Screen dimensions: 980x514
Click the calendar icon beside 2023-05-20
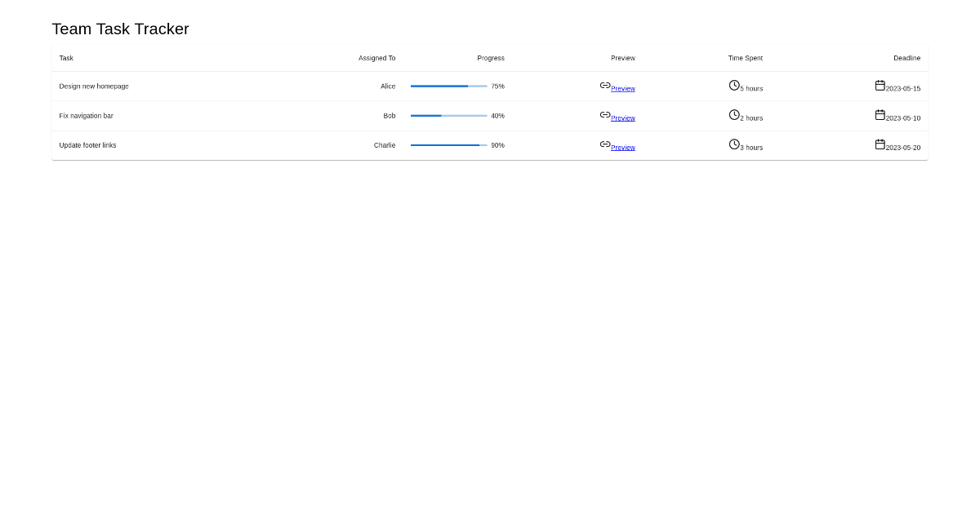point(880,143)
